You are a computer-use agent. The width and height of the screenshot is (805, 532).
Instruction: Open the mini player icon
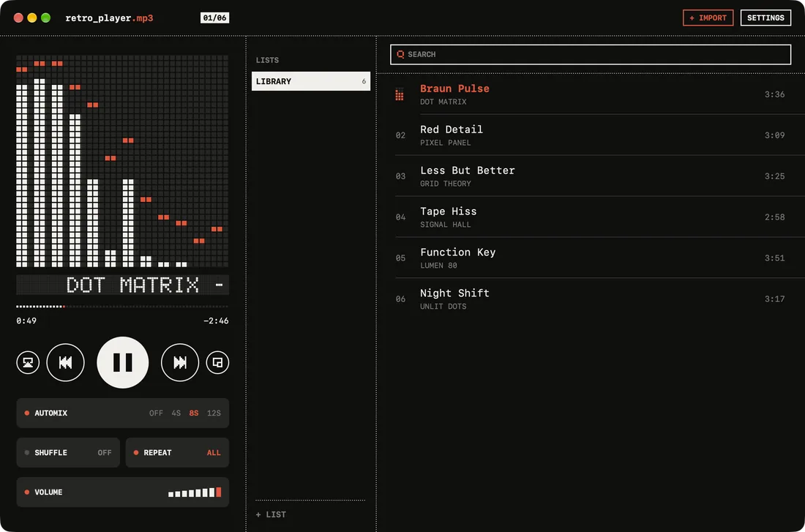[x=217, y=362]
